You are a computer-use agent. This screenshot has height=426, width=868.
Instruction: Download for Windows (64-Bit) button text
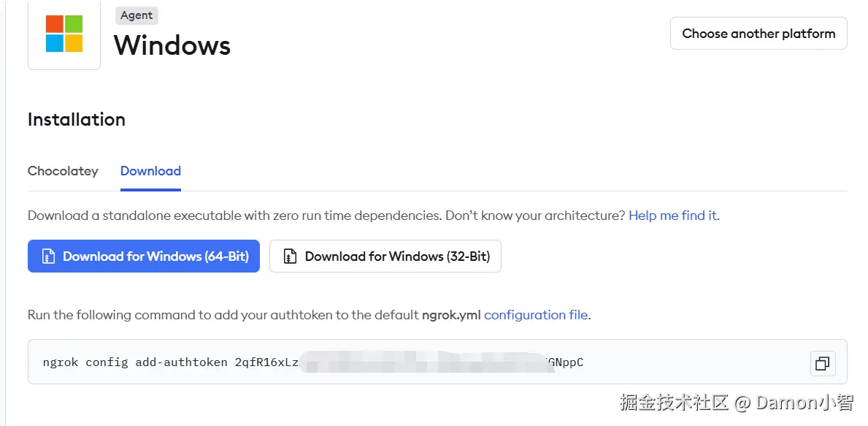(155, 256)
